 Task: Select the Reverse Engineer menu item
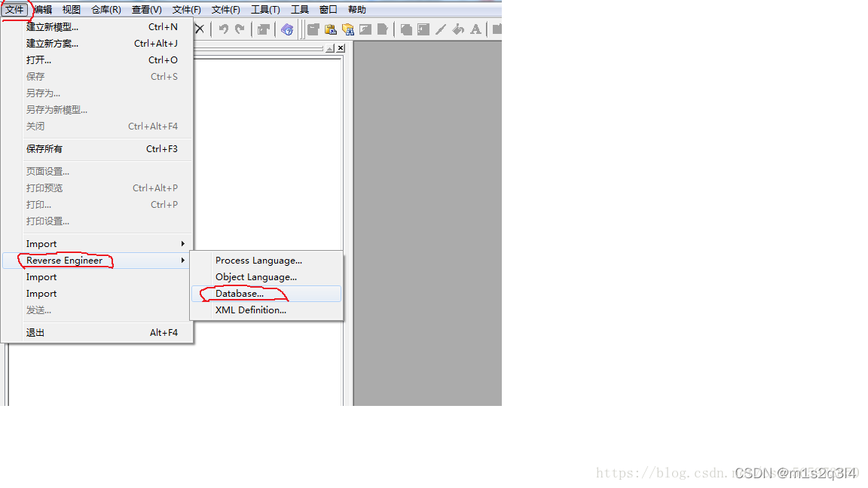point(97,261)
